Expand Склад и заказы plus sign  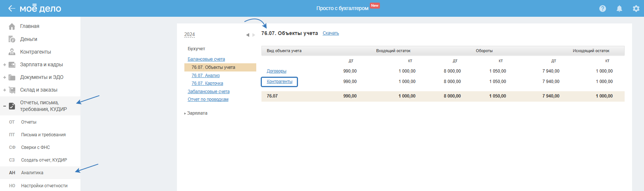[x=4, y=90]
